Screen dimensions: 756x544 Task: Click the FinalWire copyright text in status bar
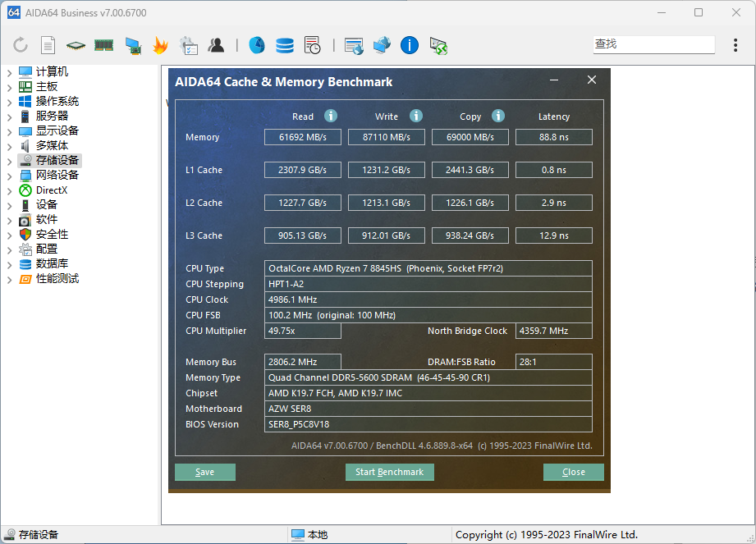[546, 535]
